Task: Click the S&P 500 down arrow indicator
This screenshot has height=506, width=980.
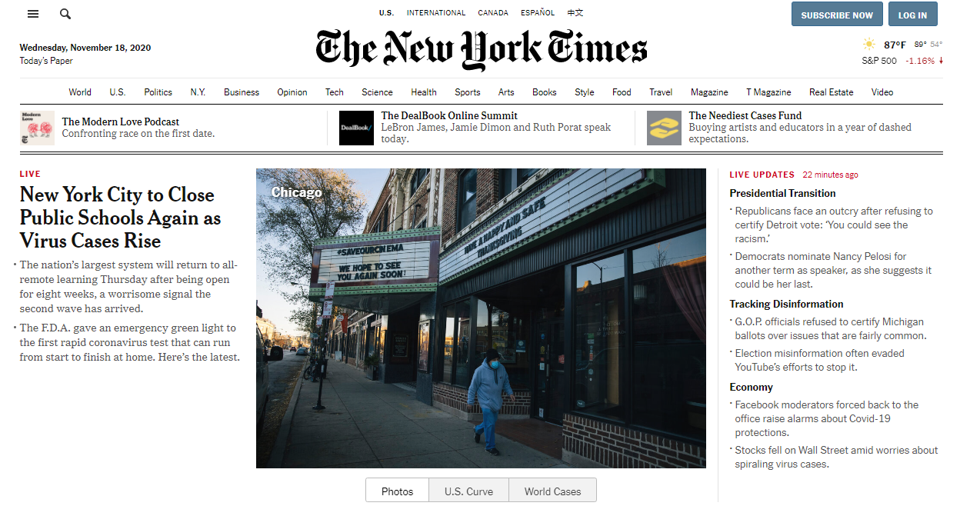Action: click(941, 61)
